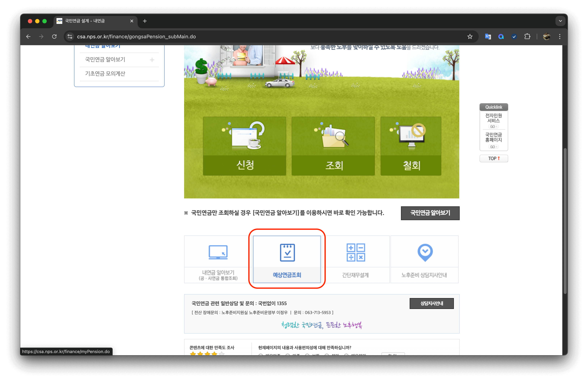The width and height of the screenshot is (588, 382).
Task: Expand the 국민연금 알아보기 sidebar plus
Action: pos(152,60)
